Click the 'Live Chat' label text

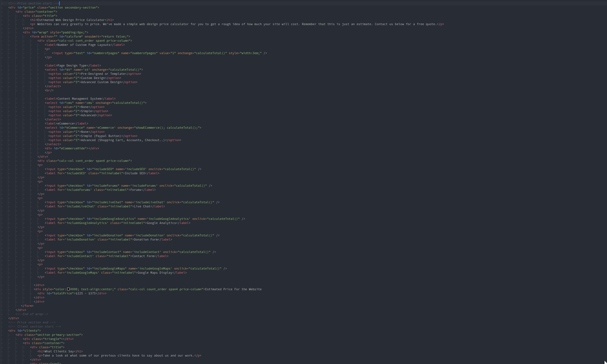(x=142, y=206)
